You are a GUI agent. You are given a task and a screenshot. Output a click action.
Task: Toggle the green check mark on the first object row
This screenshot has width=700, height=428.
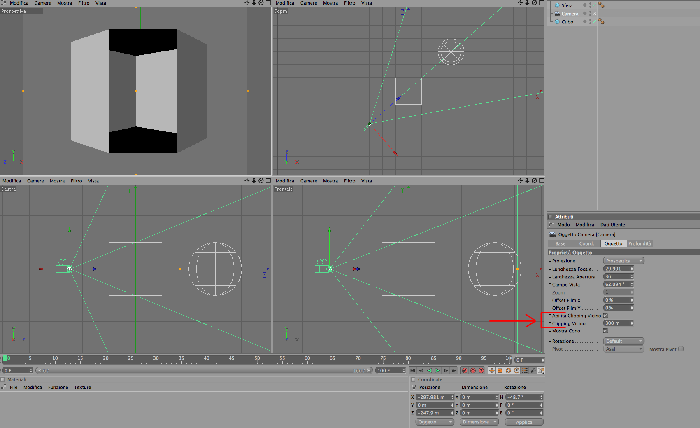(x=595, y=5)
